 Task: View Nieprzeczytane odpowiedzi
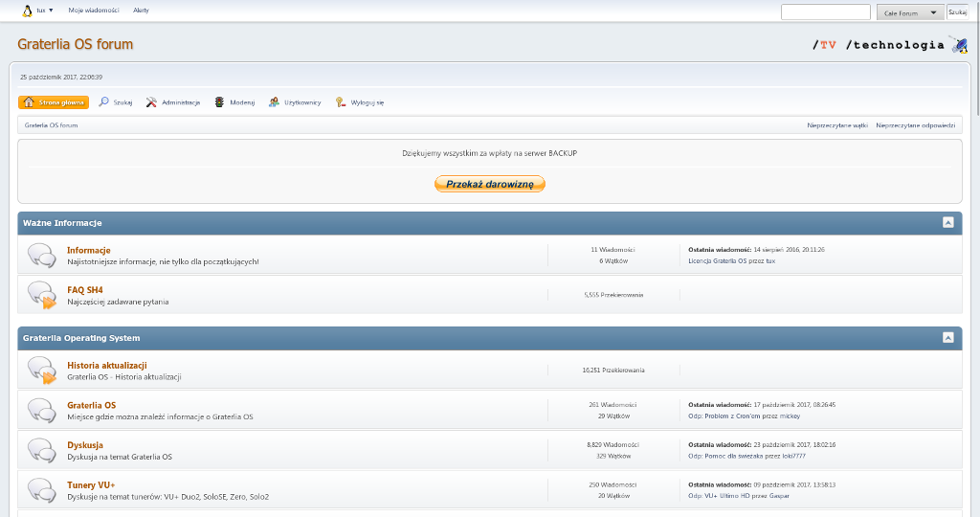coord(915,125)
